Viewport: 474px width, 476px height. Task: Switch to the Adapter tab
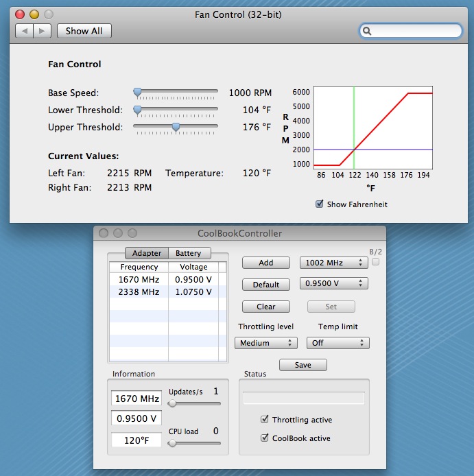tap(147, 253)
